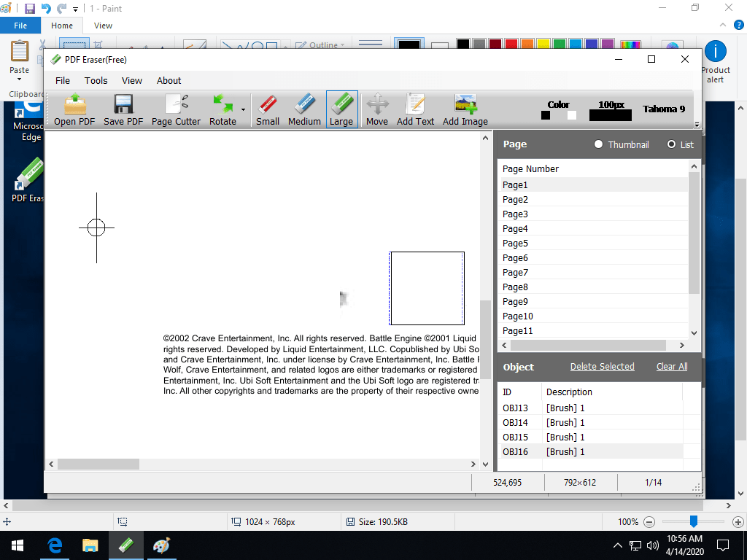The height and width of the screenshot is (560, 747).
Task: Open Paint's help icon
Action: point(738,26)
